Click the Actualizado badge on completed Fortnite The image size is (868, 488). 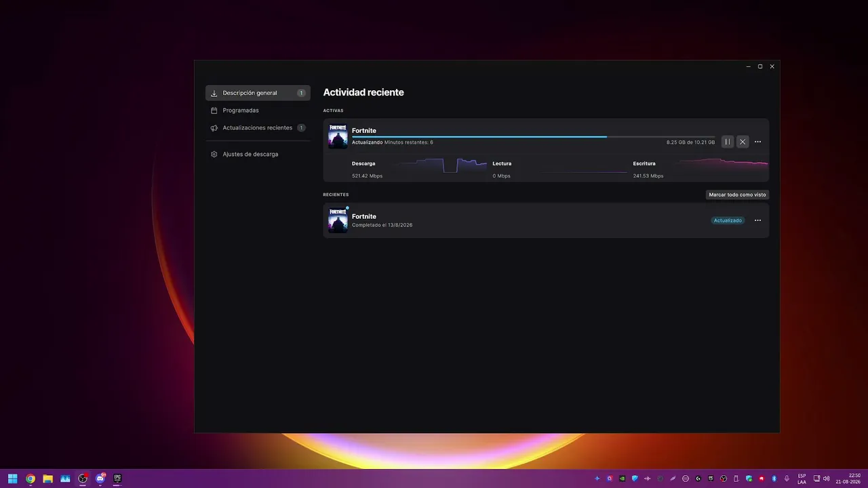(728, 220)
